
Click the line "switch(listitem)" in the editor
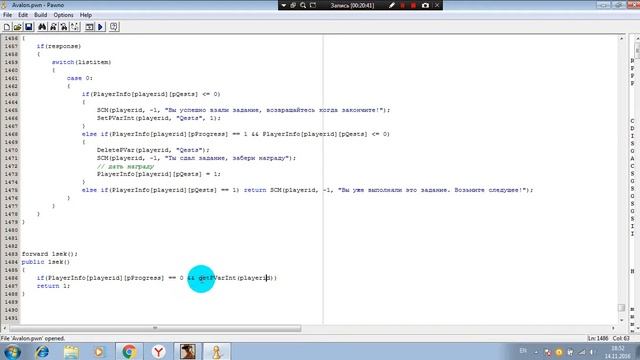pos(81,62)
